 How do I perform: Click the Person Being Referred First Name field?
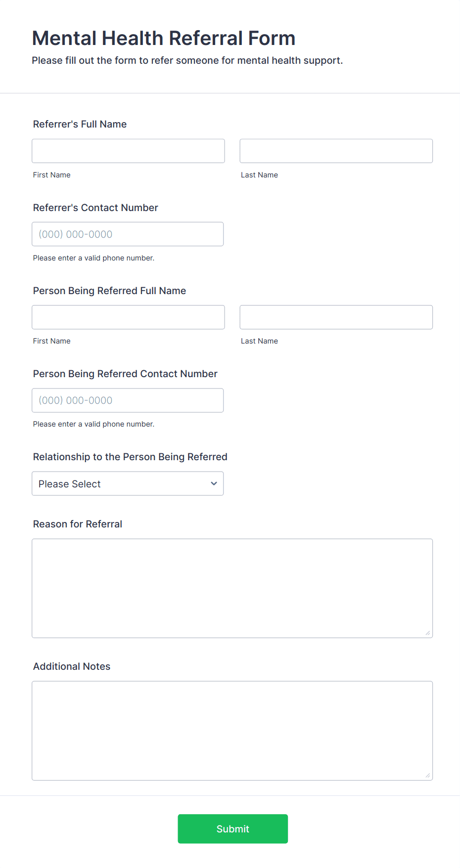click(128, 317)
